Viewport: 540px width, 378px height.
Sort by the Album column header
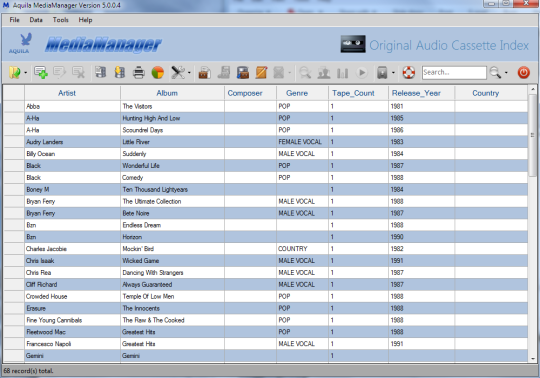pyautogui.click(x=172, y=93)
